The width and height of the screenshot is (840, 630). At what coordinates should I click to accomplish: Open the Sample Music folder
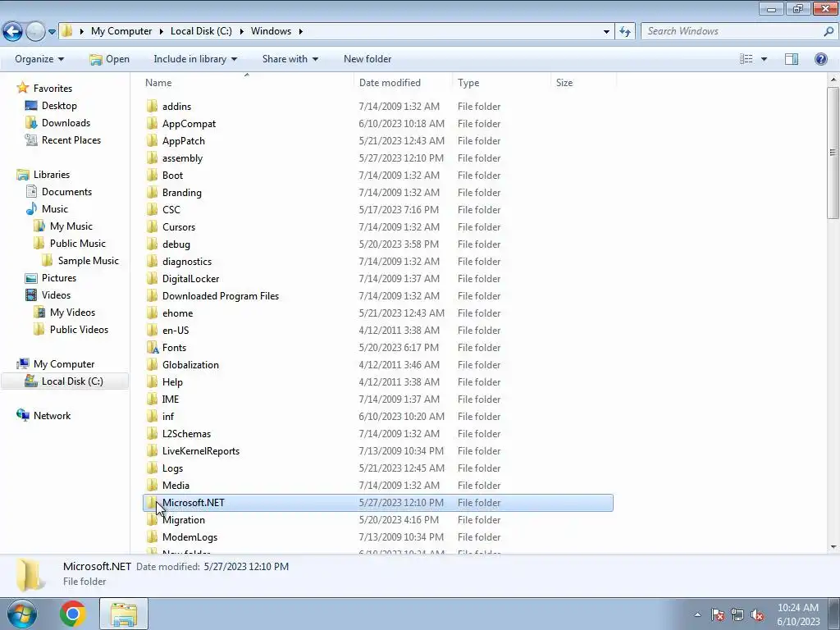(x=88, y=260)
